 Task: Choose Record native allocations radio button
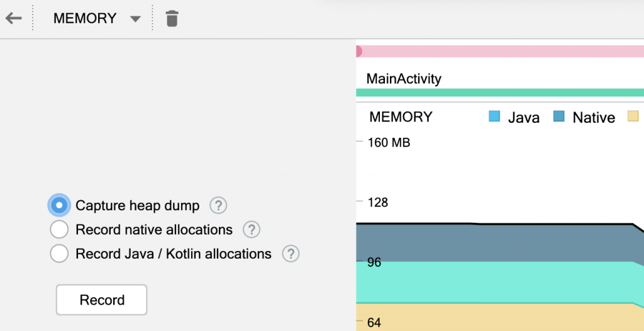(59, 230)
